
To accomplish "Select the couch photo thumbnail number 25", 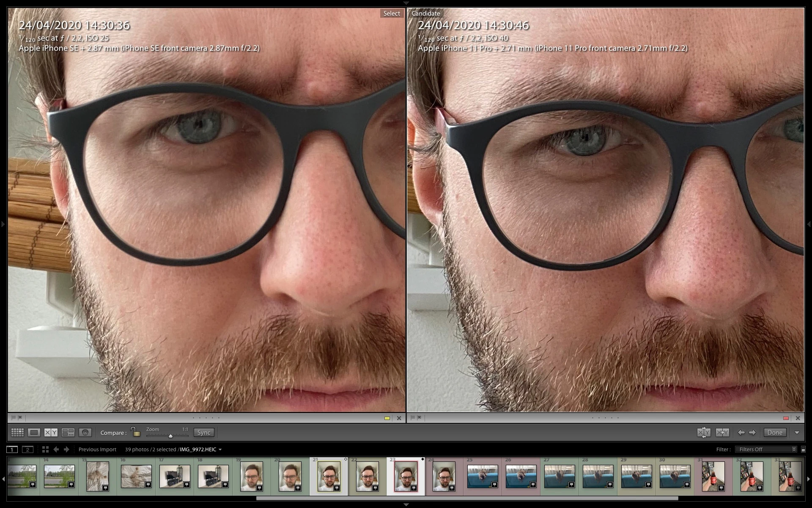I will coord(483,476).
